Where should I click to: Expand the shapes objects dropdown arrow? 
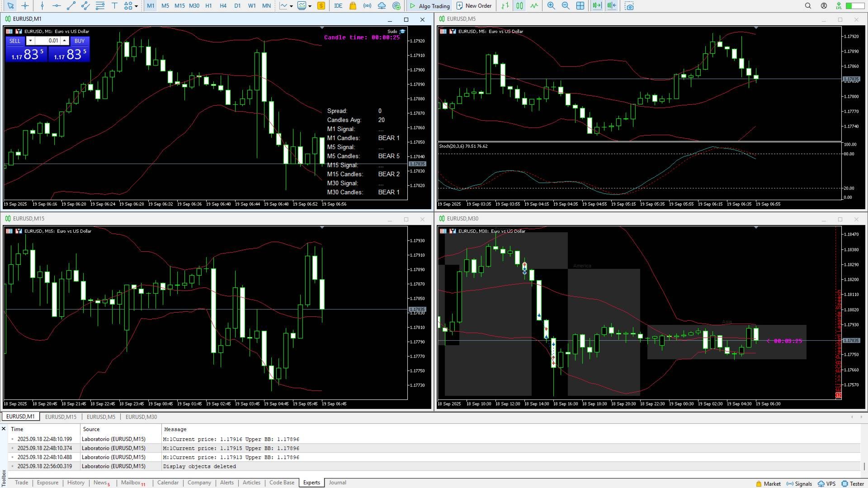coord(136,6)
